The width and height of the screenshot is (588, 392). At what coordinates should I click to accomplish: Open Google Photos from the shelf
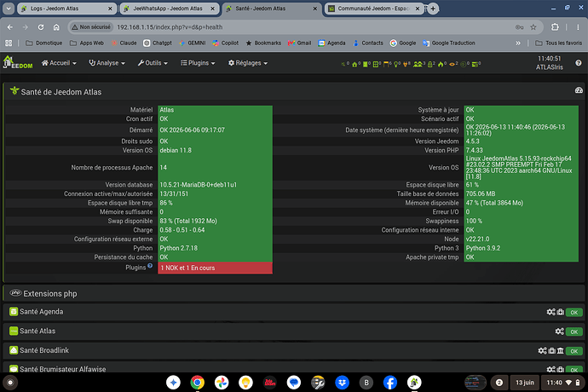[x=222, y=383]
